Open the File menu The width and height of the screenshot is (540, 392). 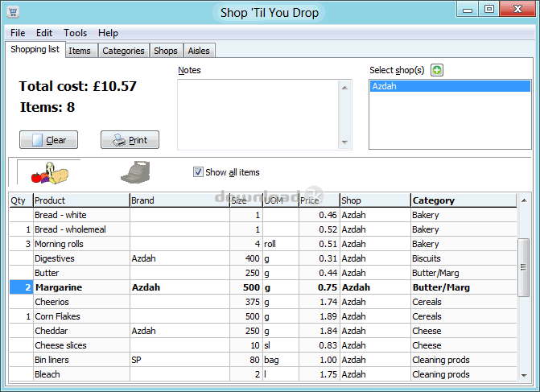[x=18, y=33]
